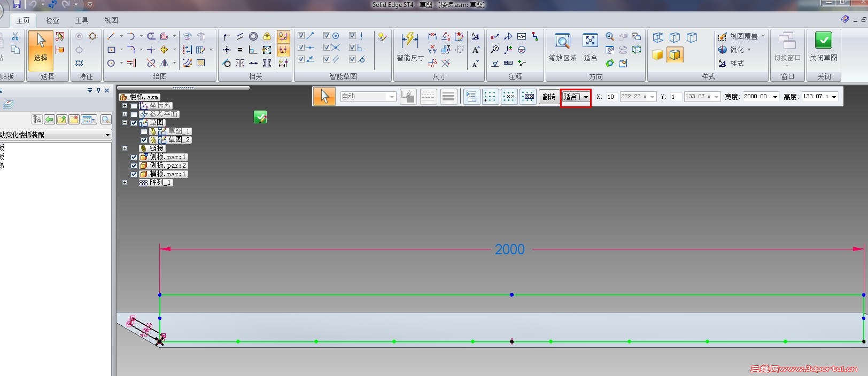Click the 翻转 flip button

549,97
